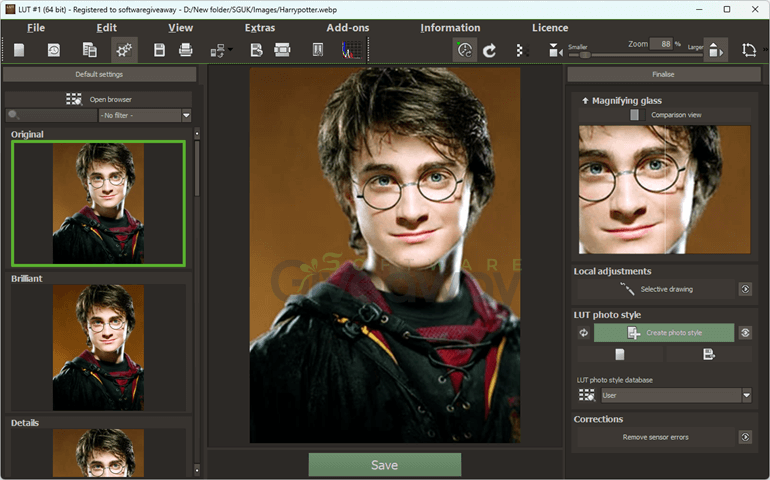Click the new blank document toolbar icon
Viewport: 770px width, 480px height.
[x=19, y=50]
